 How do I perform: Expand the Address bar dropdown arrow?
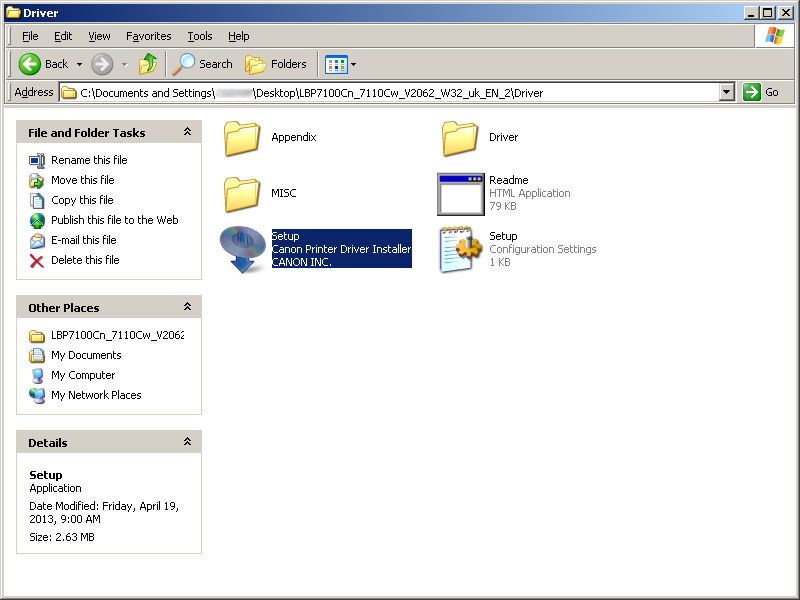point(727,92)
